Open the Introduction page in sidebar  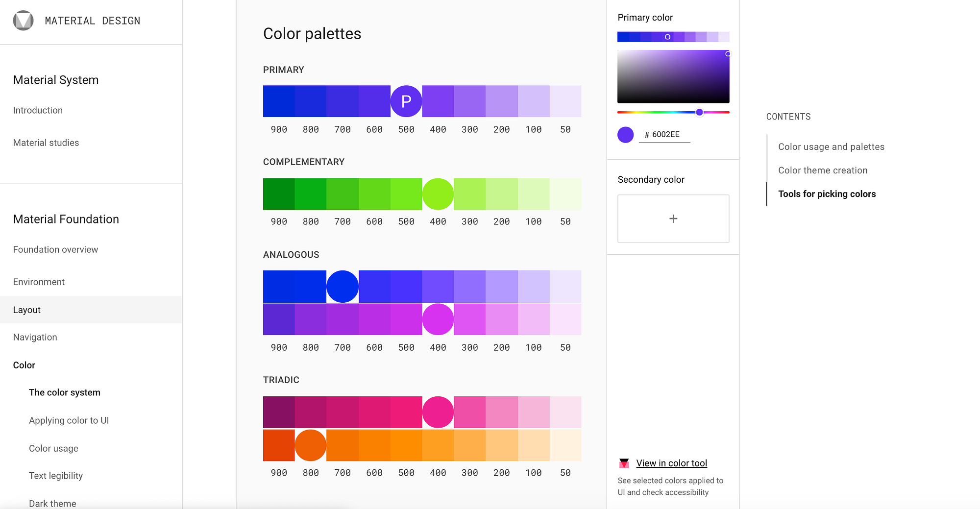point(38,111)
